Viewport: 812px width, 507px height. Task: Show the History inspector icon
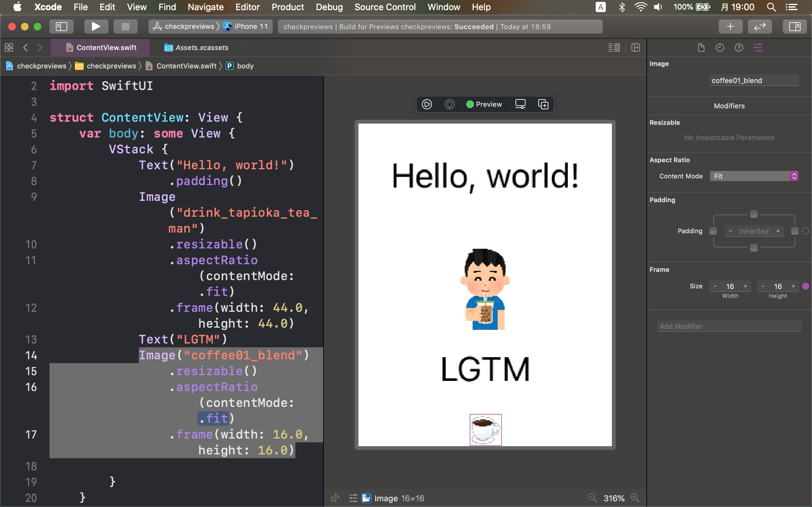[720, 48]
